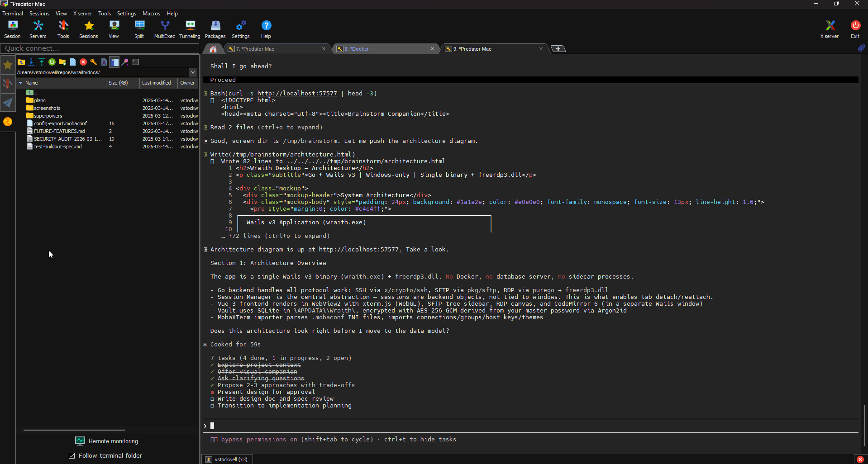
Task: Click the terminal vertical scrollbar
Action: pos(864,425)
